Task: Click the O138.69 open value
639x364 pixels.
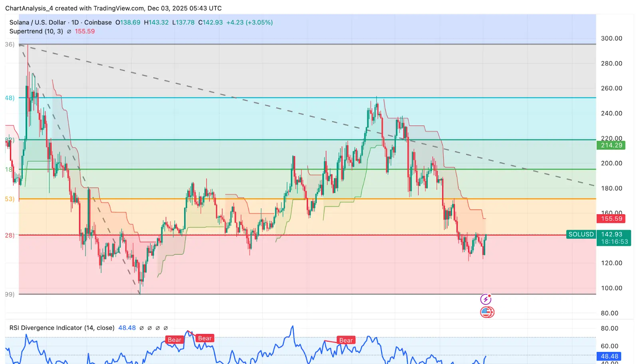Action: coord(128,22)
